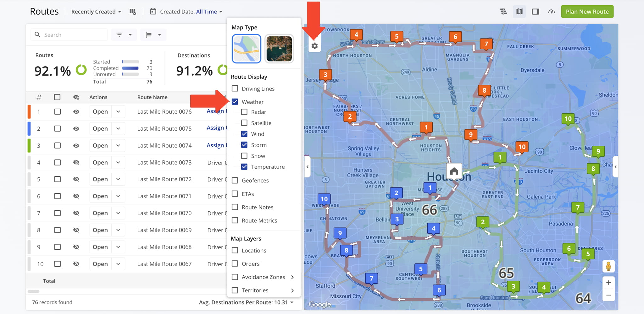Click the Street View pegman icon
644x314 pixels.
[x=608, y=267]
